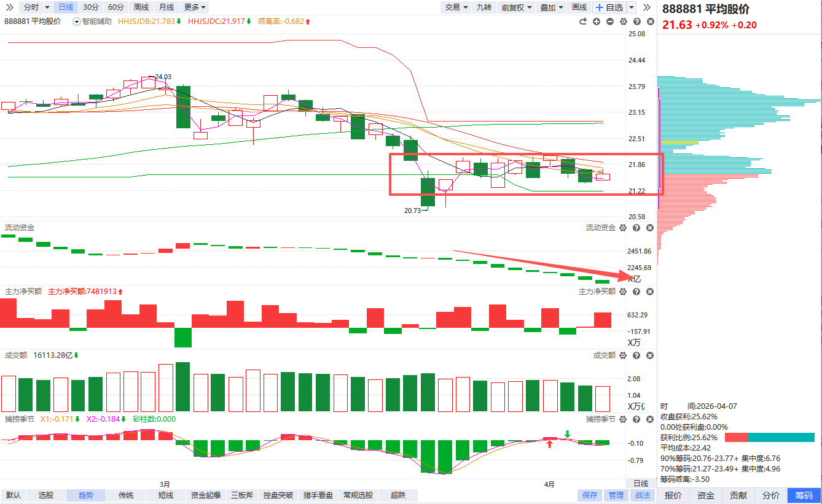
Task: Select the 资金起爆 template in bottom bar
Action: pyautogui.click(x=206, y=495)
